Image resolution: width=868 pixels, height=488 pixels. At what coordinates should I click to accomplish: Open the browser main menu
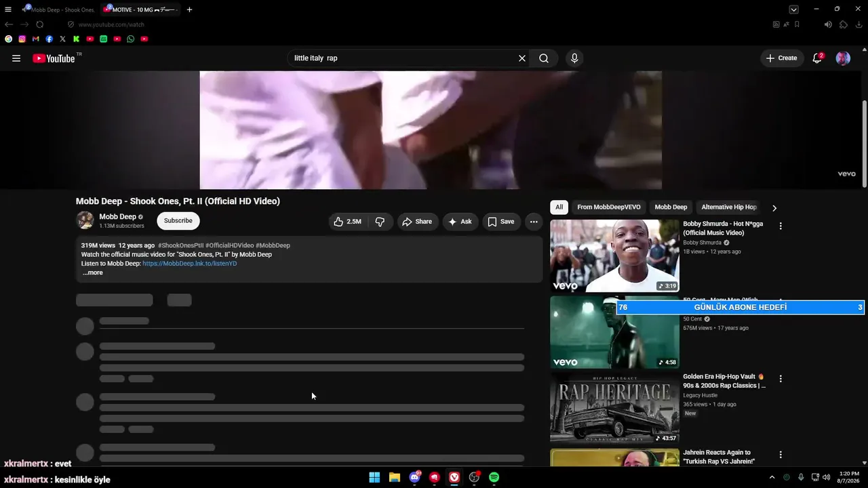(8, 9)
